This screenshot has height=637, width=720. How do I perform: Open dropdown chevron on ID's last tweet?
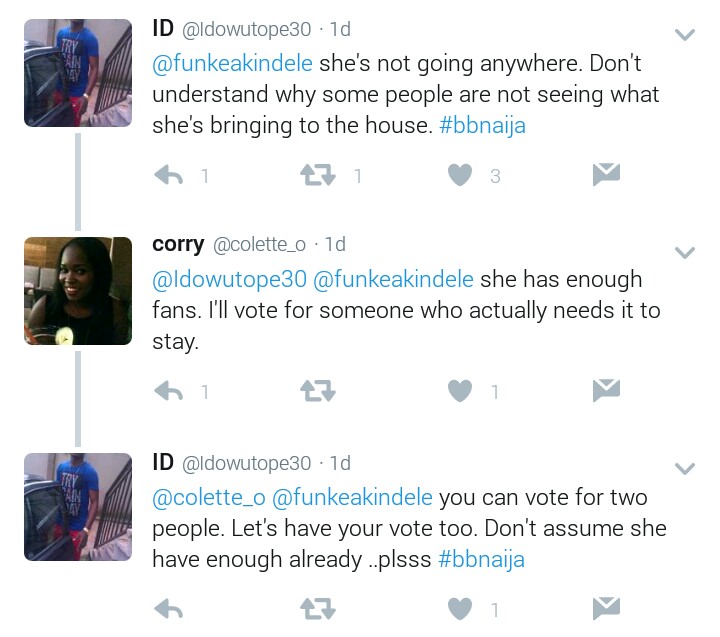pyautogui.click(x=685, y=468)
